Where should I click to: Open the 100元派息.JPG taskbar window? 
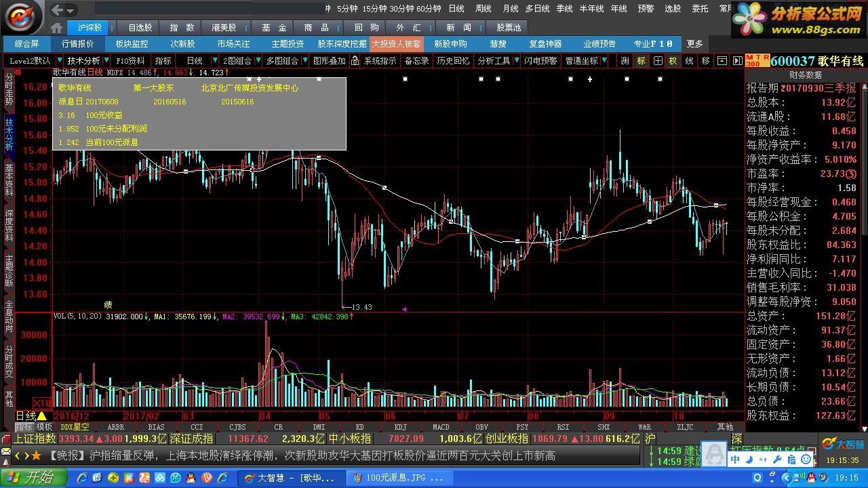[x=399, y=478]
